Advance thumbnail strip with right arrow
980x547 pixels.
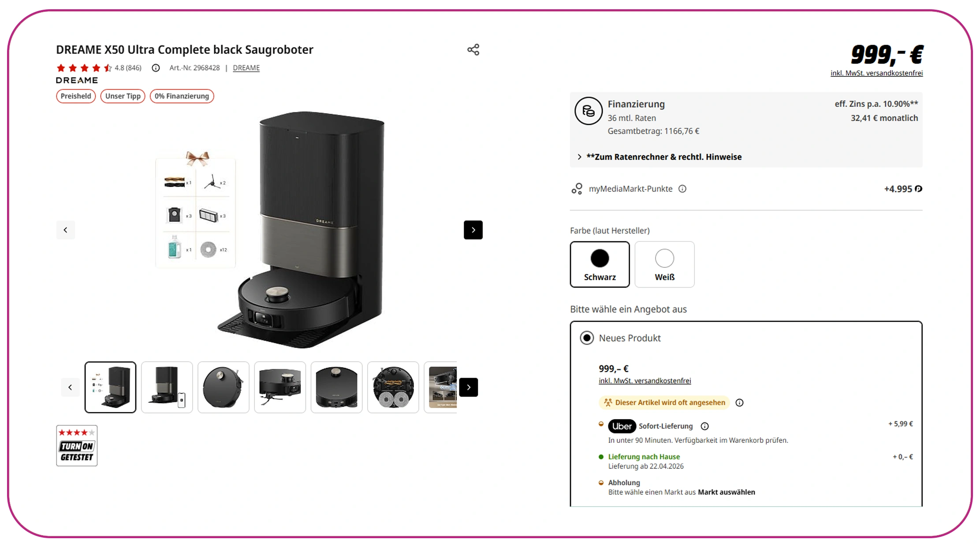click(469, 387)
